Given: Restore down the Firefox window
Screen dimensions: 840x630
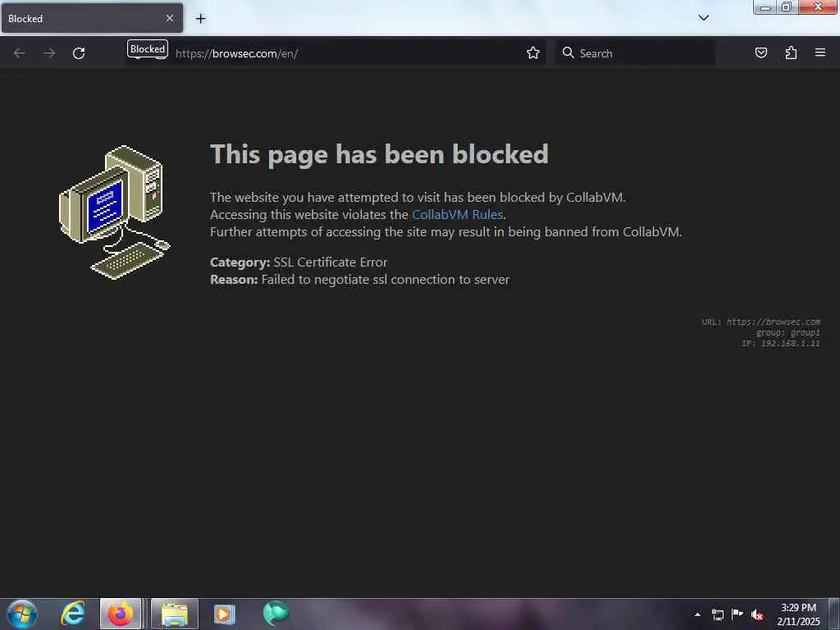Looking at the screenshot, I should (787, 7).
